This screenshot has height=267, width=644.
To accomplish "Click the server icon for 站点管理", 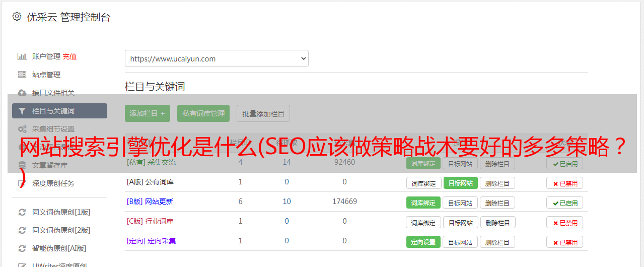I will click(x=22, y=75).
